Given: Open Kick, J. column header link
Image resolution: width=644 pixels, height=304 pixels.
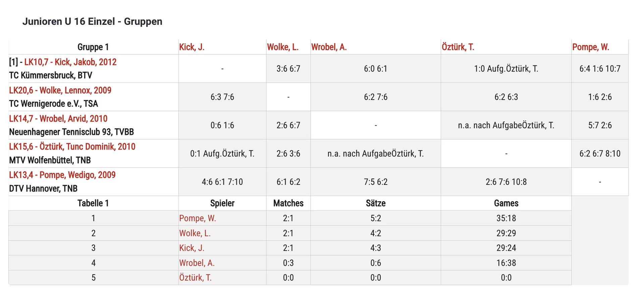Looking at the screenshot, I should tap(192, 47).
